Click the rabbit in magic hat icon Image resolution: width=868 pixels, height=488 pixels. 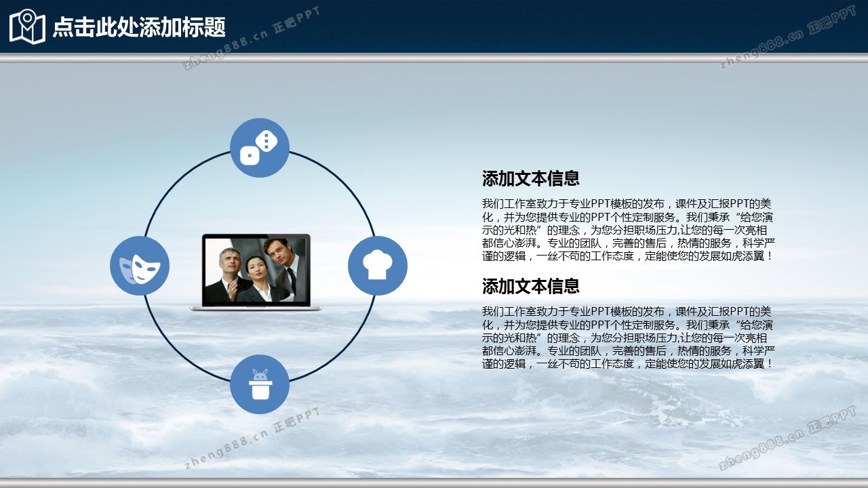coord(260,384)
